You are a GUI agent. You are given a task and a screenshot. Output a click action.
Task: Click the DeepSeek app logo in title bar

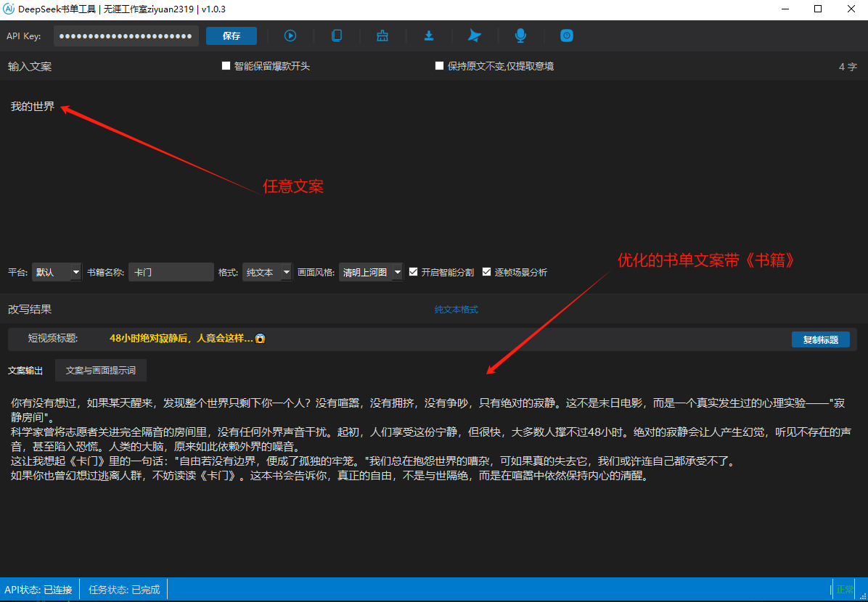click(9, 9)
